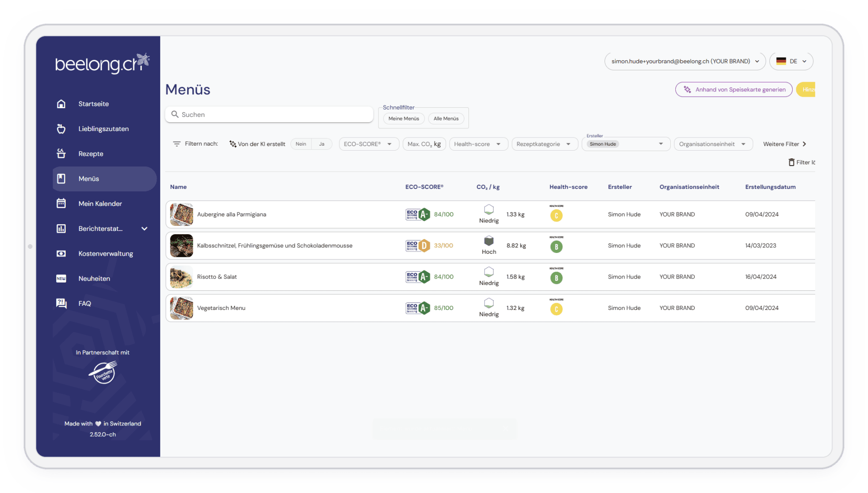The height and width of the screenshot is (493, 868).
Task: Open the ECO-SCORE filter dropdown
Action: 368,144
